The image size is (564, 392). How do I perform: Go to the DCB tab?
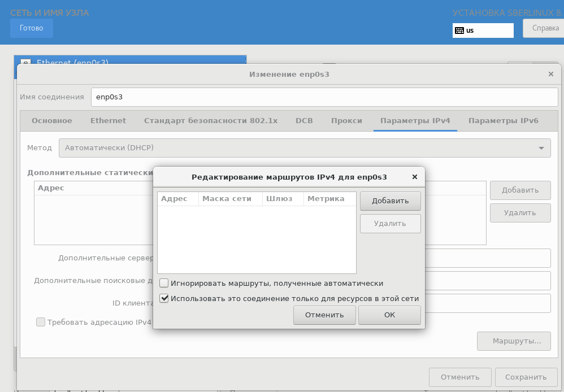304,120
